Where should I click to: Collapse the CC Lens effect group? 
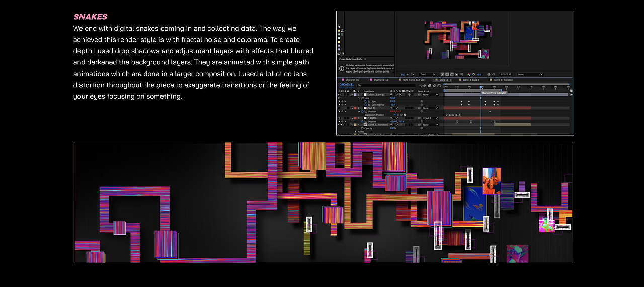click(359, 98)
